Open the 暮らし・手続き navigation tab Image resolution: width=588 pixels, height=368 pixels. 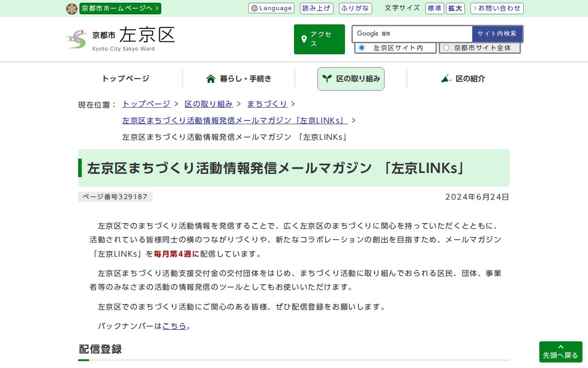click(x=239, y=79)
